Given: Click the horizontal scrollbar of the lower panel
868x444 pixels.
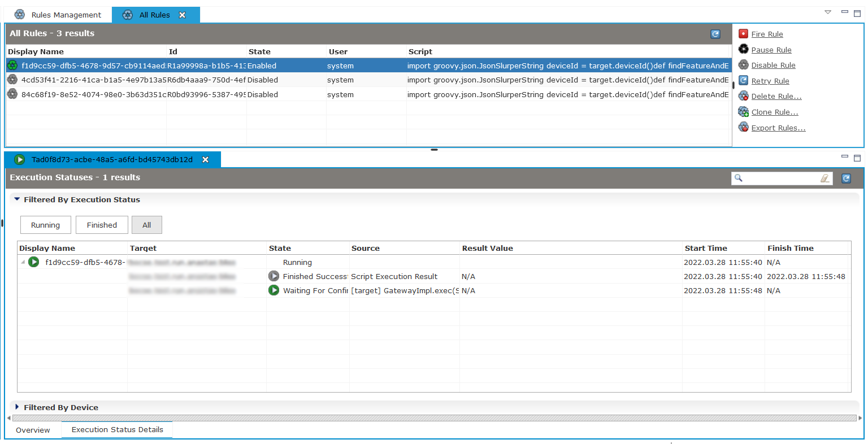Looking at the screenshot, I should pos(434,418).
